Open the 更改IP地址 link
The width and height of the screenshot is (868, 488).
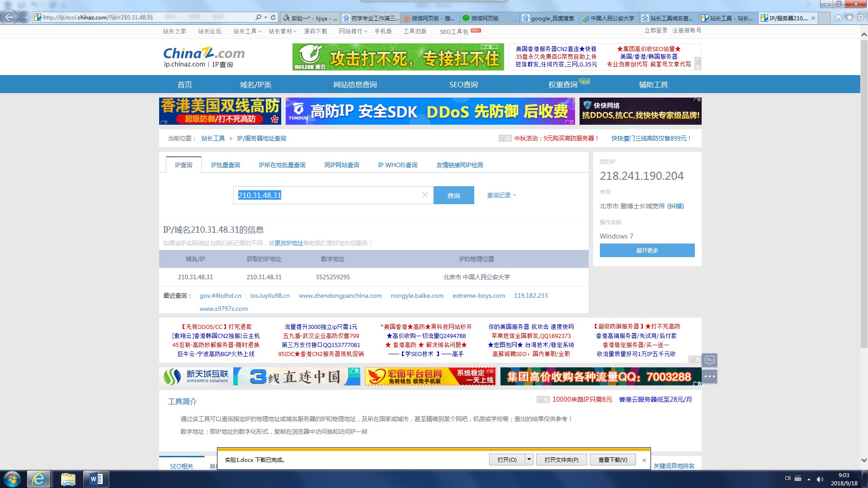point(289,243)
